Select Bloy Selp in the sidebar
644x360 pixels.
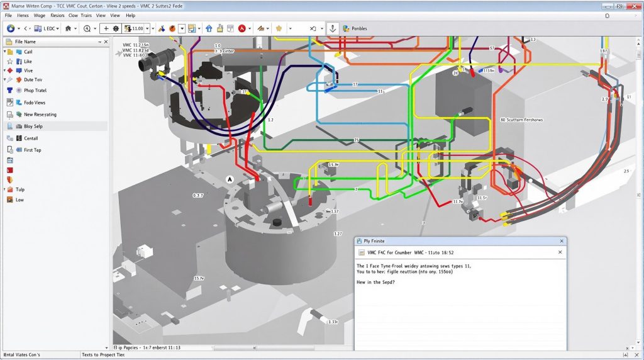[33, 127]
